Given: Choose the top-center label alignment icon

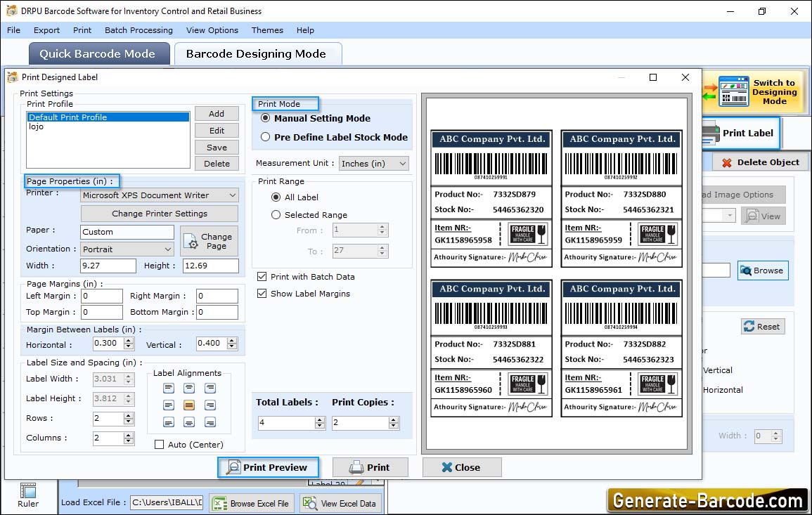Looking at the screenshot, I should pos(189,389).
